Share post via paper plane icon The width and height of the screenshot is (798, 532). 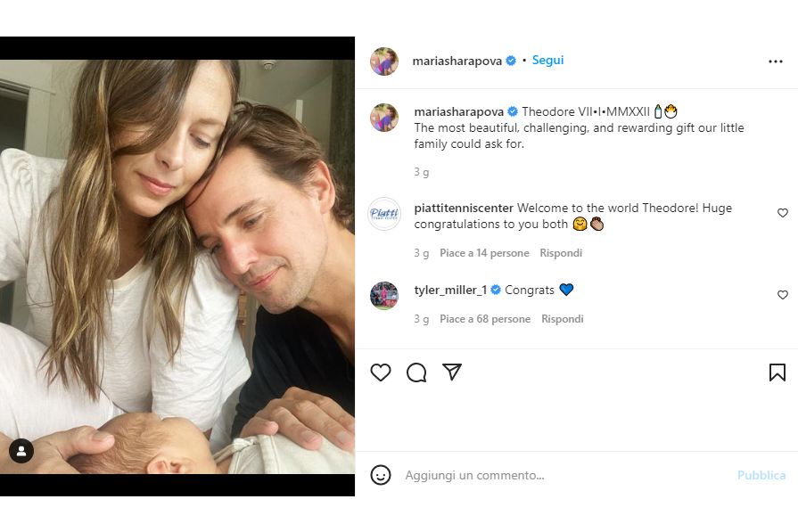tap(452, 372)
